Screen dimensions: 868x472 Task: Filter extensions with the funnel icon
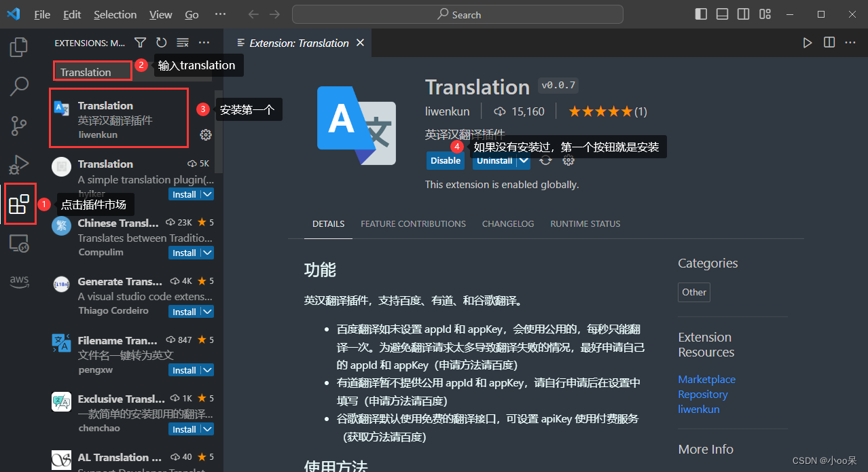point(140,43)
